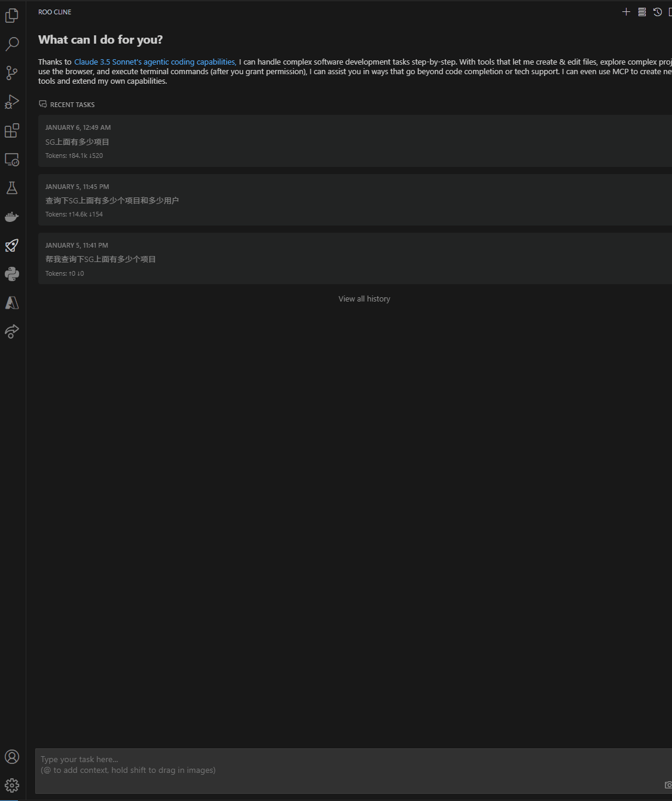
Task: Open the Manage settings gear
Action: 12,785
